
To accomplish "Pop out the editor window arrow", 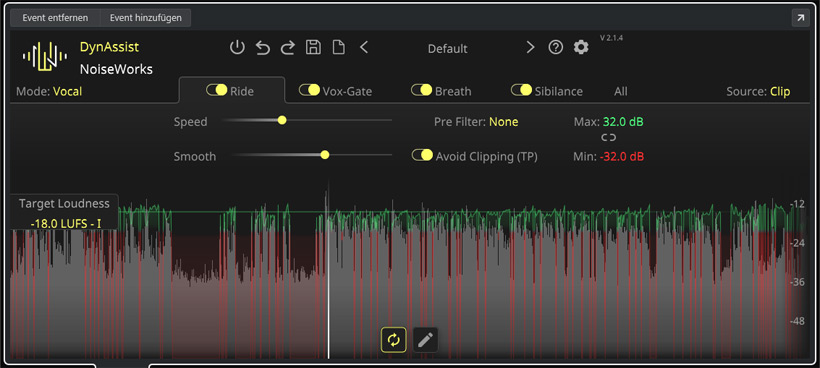I will pos(800,18).
